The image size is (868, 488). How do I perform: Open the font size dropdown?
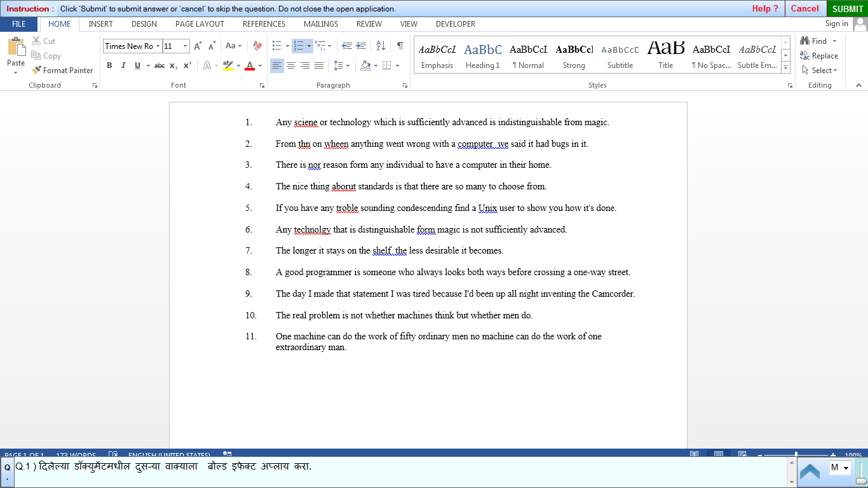[x=185, y=46]
